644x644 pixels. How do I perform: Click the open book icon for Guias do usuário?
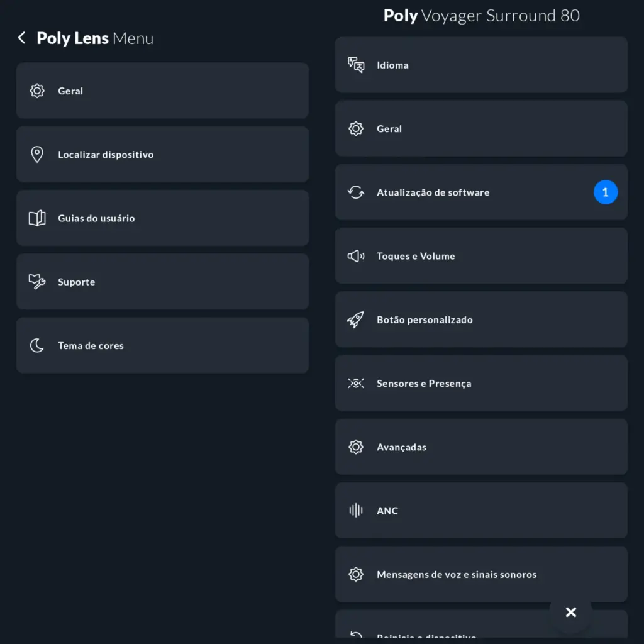(x=37, y=218)
